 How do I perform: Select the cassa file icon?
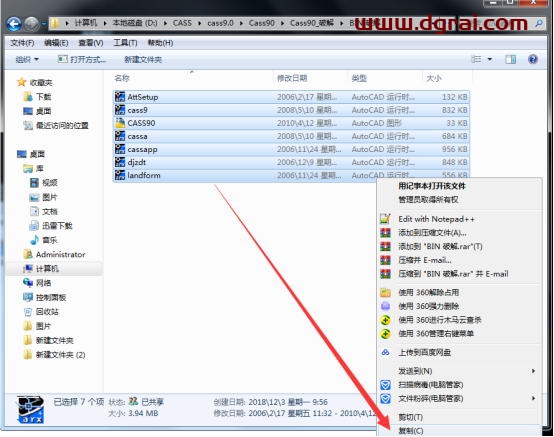pyautogui.click(x=120, y=136)
